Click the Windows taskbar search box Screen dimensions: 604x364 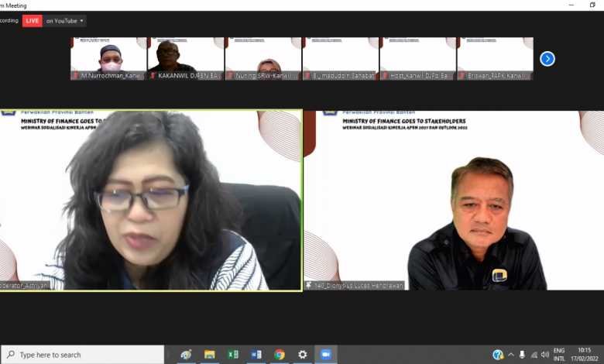point(84,355)
